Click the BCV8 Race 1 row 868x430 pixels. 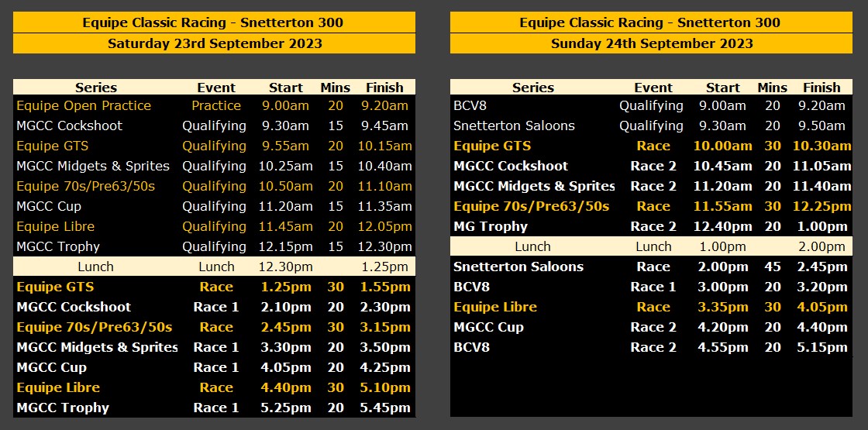651,287
